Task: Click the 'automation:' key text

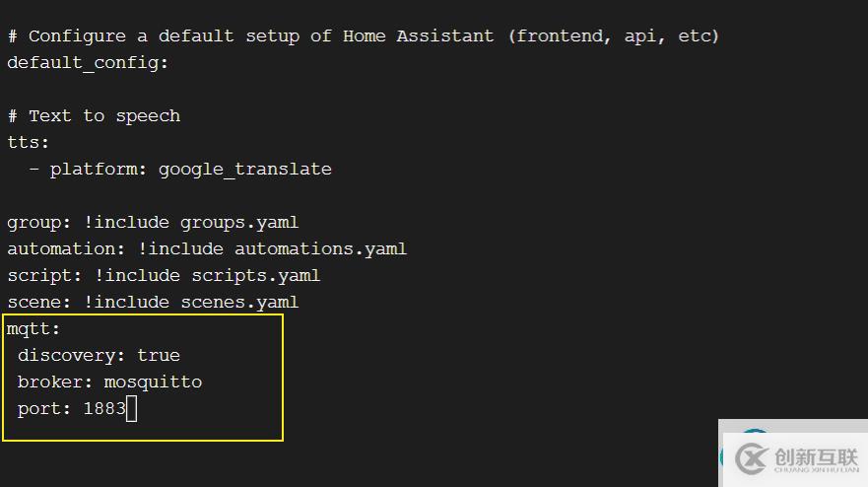Action: (66, 249)
